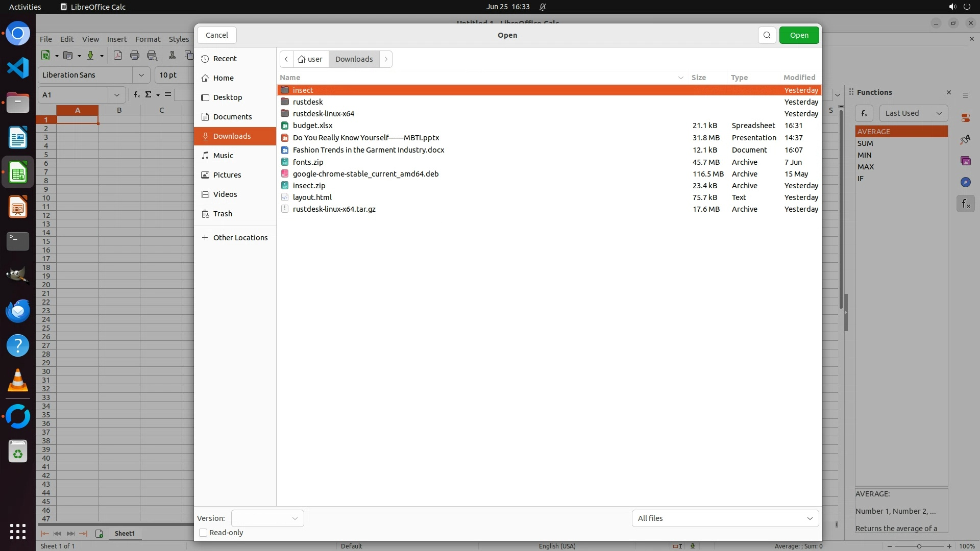This screenshot has height=551, width=980.
Task: Enable the Read-only checkbox
Action: pos(203,533)
